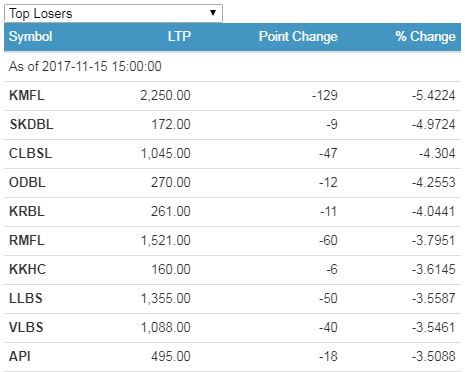Open the KRBL symbol entry

[x=27, y=211]
